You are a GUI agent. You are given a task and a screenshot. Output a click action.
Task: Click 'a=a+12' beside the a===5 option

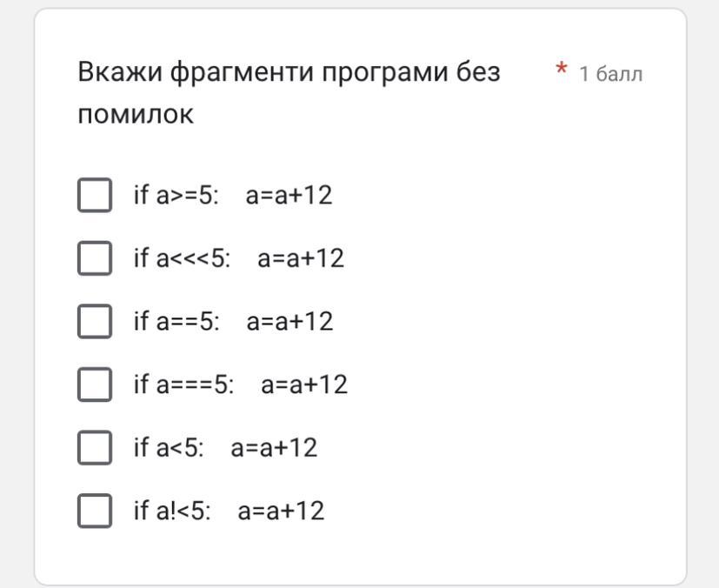pos(304,384)
